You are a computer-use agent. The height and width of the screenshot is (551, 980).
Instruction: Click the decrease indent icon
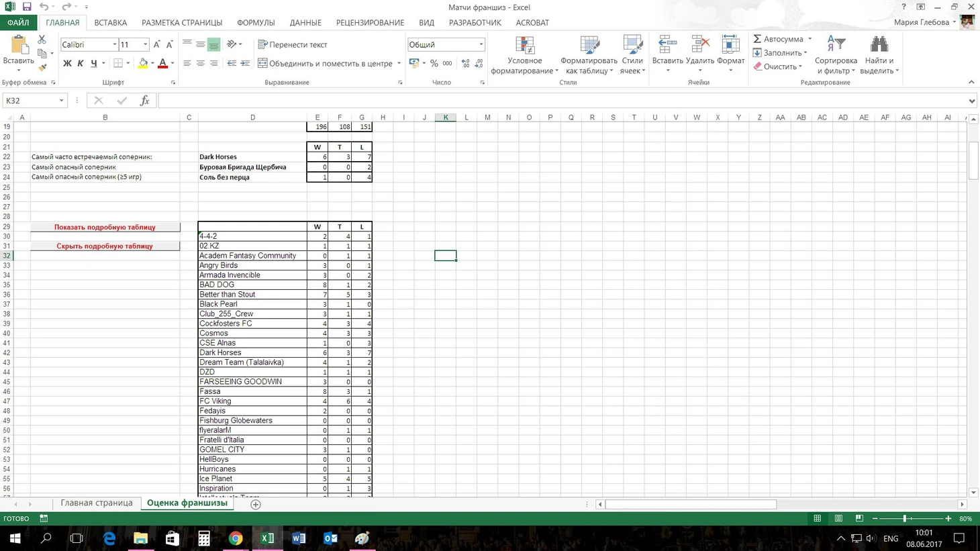pos(232,63)
